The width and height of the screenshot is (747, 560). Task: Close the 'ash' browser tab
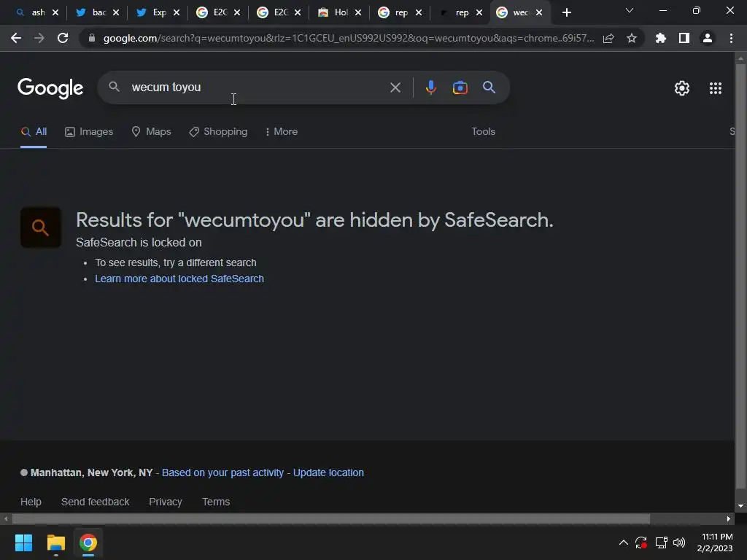pyautogui.click(x=55, y=12)
